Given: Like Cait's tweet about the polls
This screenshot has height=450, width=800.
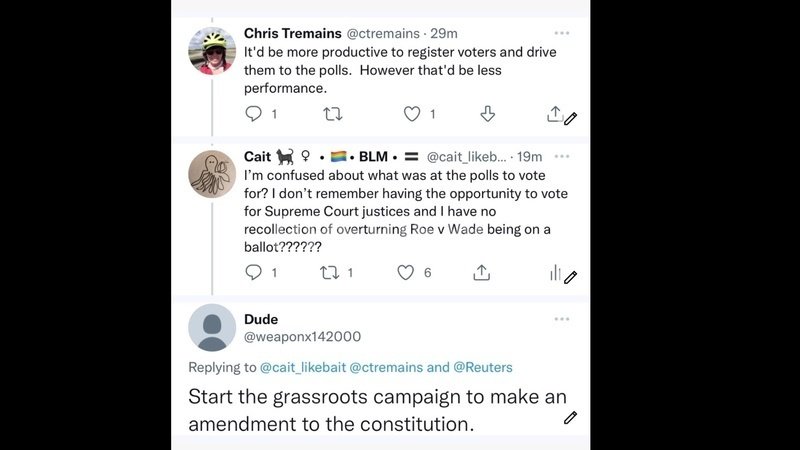Looking at the screenshot, I should click(405, 272).
